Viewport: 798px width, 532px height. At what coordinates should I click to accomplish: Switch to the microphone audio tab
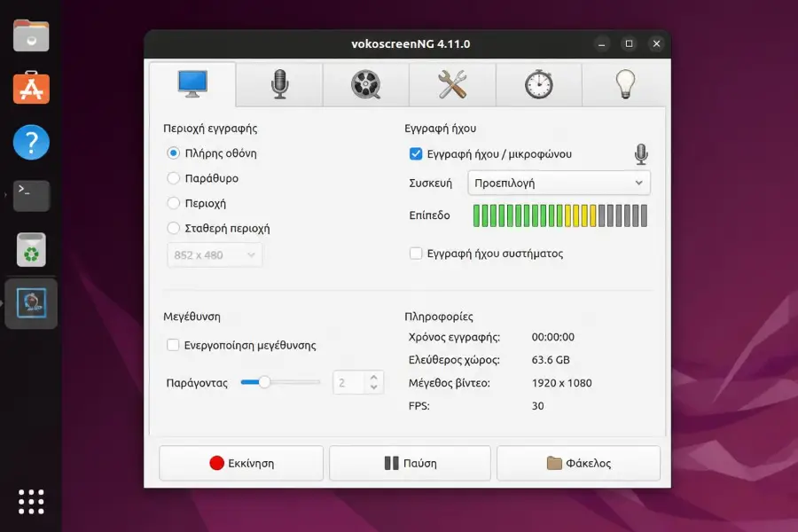pyautogui.click(x=279, y=84)
